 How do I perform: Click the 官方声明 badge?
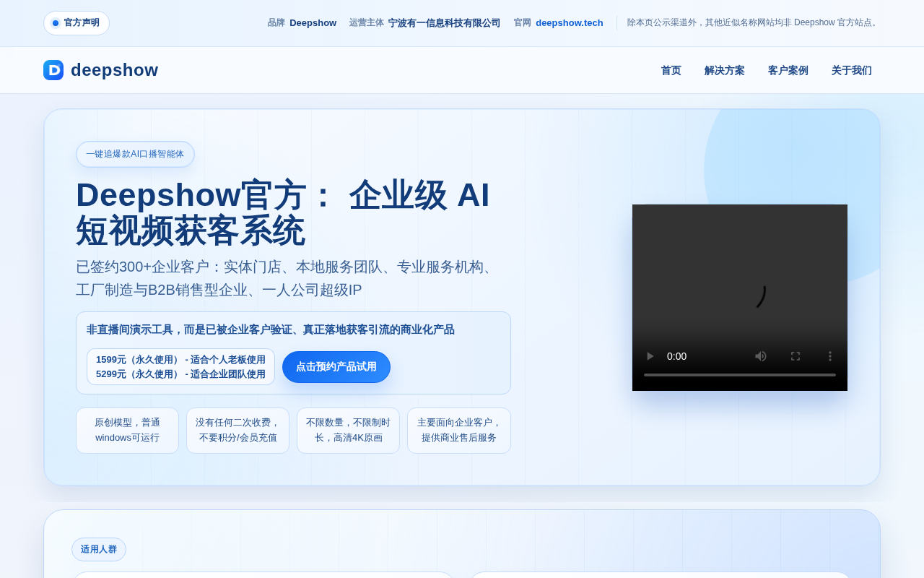click(x=77, y=23)
